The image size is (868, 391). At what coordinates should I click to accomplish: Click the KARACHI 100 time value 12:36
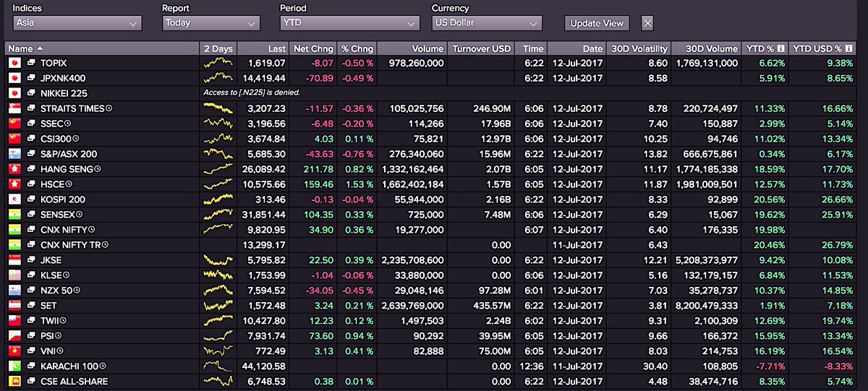click(533, 366)
